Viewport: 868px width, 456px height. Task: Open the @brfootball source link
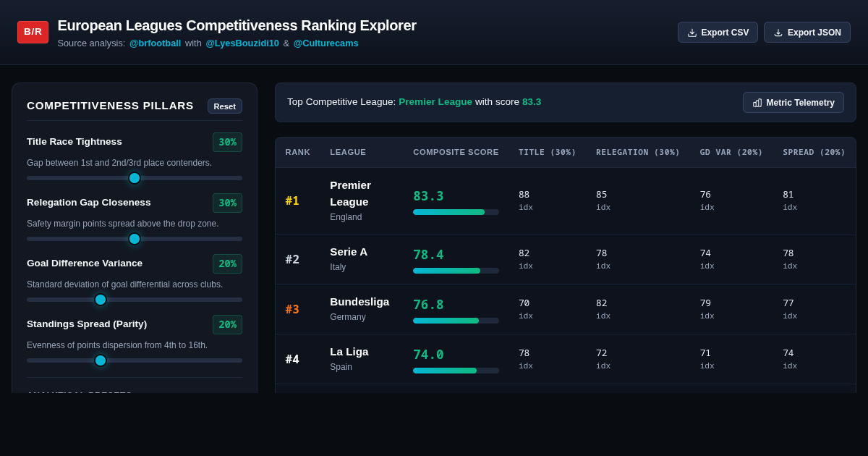pos(156,43)
